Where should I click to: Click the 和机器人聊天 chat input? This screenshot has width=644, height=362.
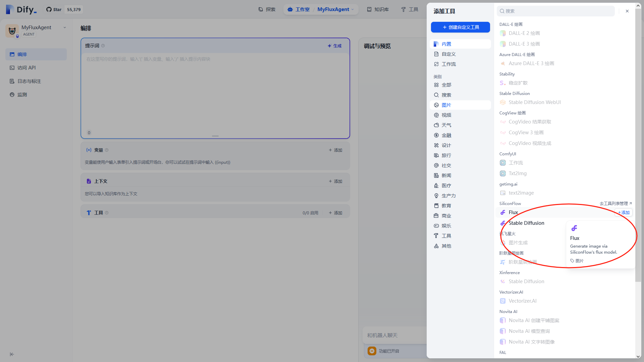click(395, 335)
